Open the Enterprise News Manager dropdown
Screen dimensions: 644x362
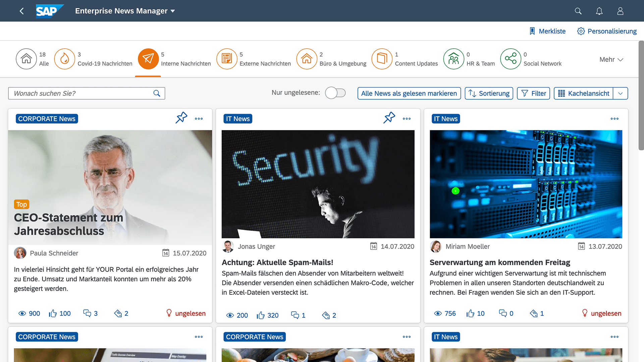(124, 11)
